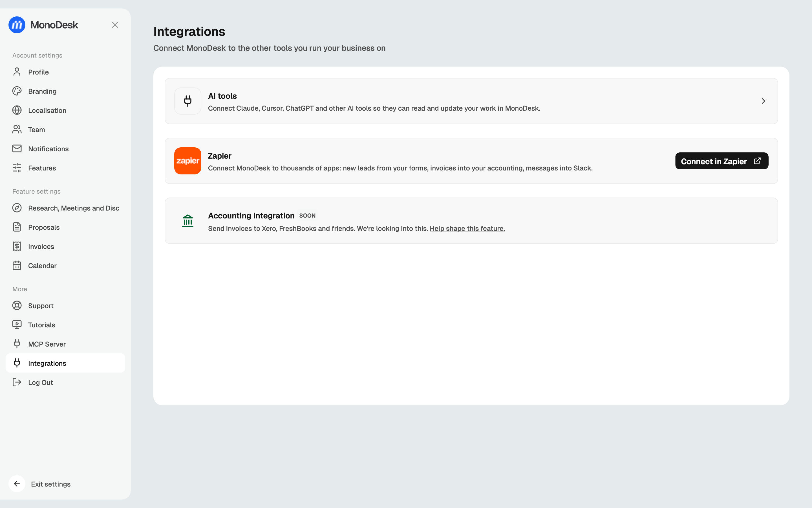Select the Team menu item
812x508 pixels.
click(65, 129)
